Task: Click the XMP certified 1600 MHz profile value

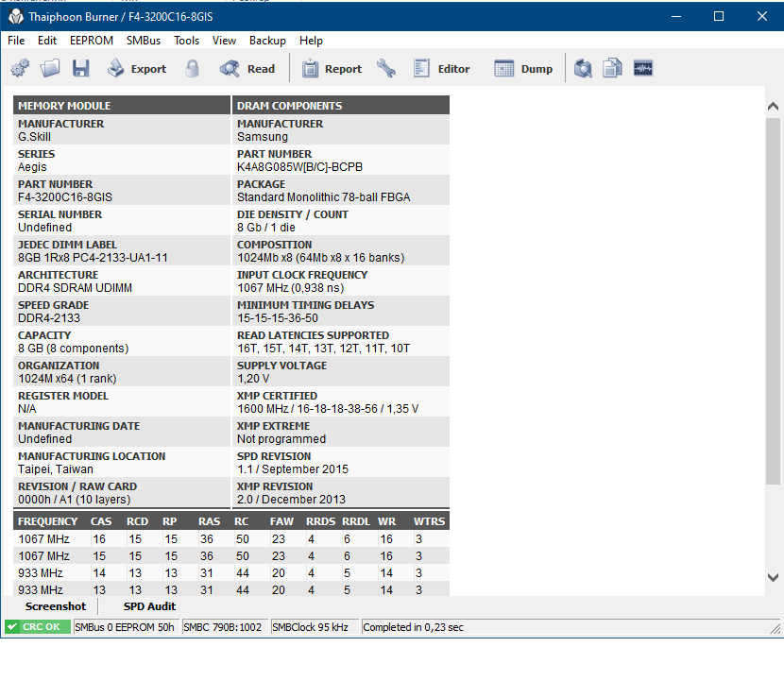Action: (x=328, y=409)
